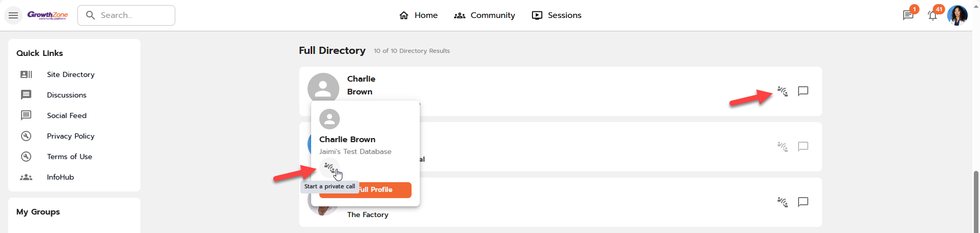
Task: Start a private call from popup card
Action: point(329,167)
